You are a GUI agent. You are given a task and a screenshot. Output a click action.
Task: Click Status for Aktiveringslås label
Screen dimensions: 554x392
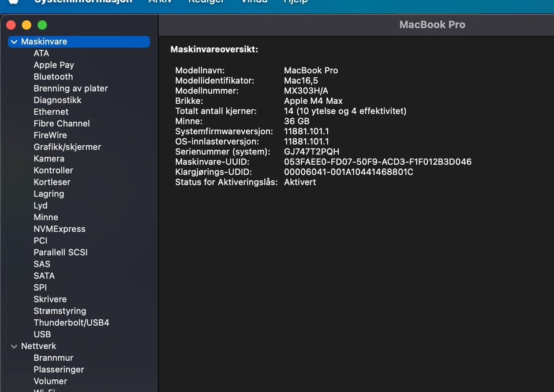[x=226, y=182]
